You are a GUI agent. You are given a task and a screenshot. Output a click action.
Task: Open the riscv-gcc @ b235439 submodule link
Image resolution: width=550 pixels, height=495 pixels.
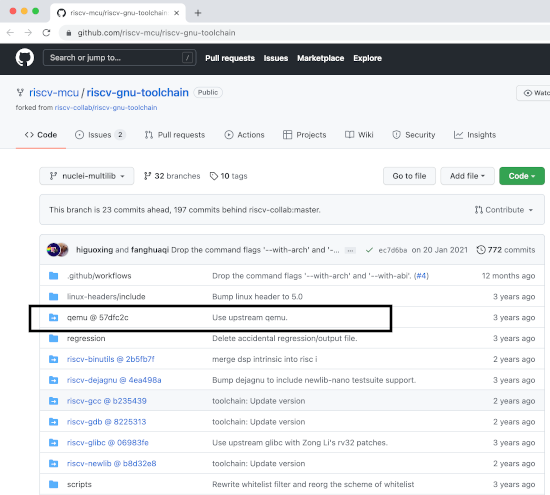[107, 401]
